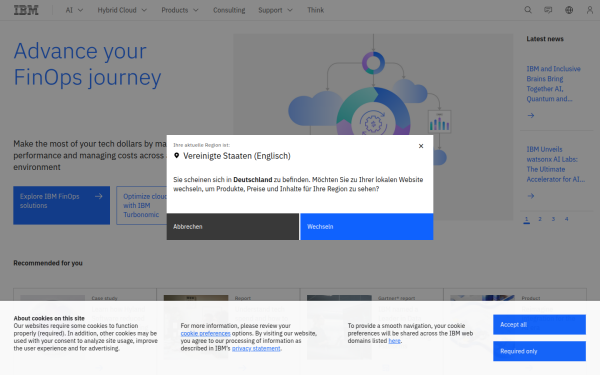
Task: Accept all cookies
Action: (539, 324)
